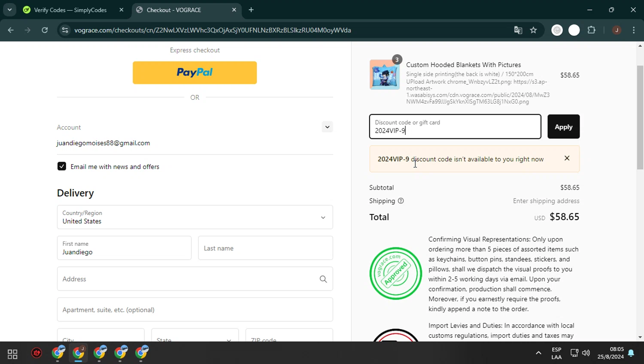Click the PayPal express checkout button
The height and width of the screenshot is (364, 644).
194,73
